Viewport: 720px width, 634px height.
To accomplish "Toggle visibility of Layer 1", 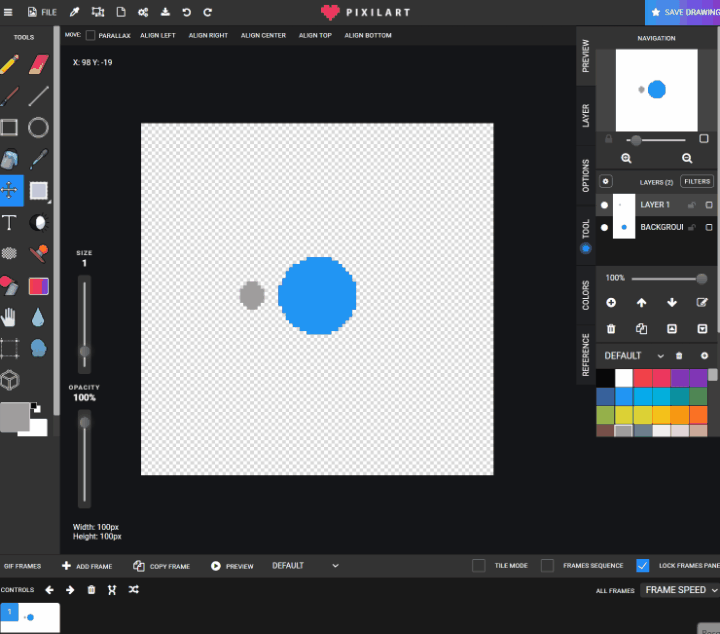I will [x=604, y=205].
